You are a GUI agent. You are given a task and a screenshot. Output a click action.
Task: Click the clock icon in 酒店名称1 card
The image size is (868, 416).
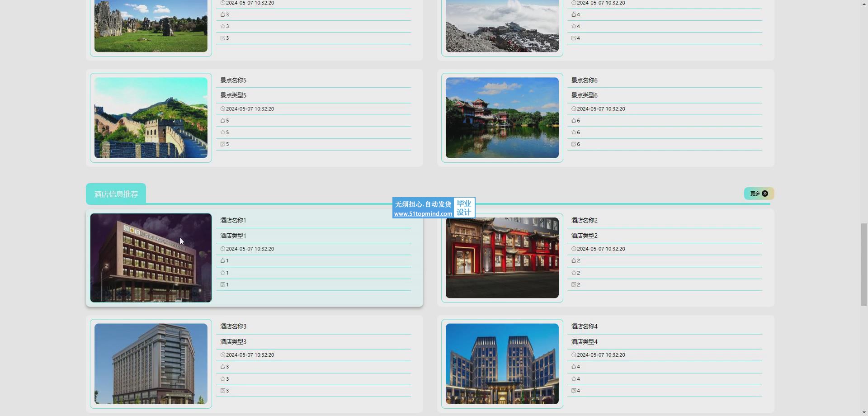222,249
